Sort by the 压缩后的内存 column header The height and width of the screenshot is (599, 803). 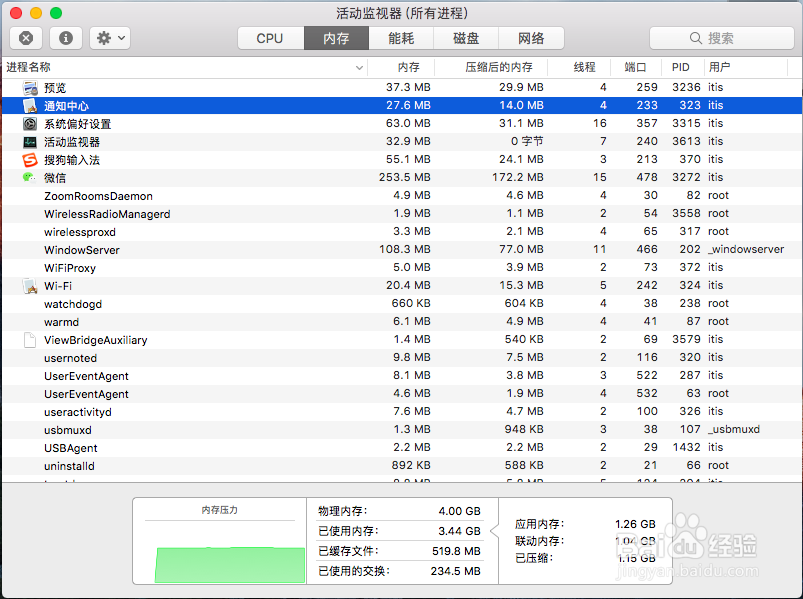click(491, 67)
